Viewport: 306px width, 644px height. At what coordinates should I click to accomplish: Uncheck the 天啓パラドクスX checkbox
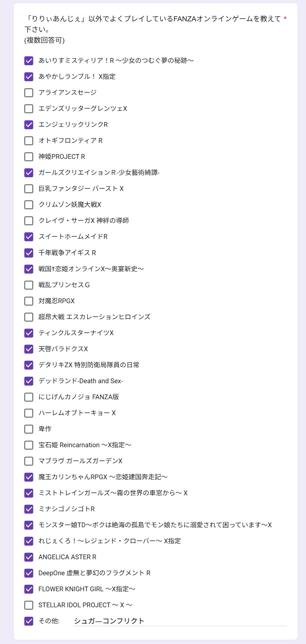click(x=29, y=349)
